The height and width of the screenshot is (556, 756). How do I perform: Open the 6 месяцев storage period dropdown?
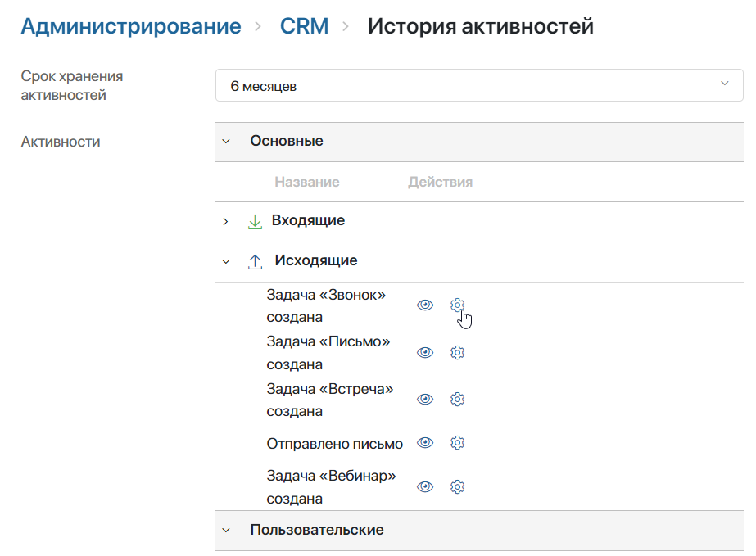tap(479, 85)
